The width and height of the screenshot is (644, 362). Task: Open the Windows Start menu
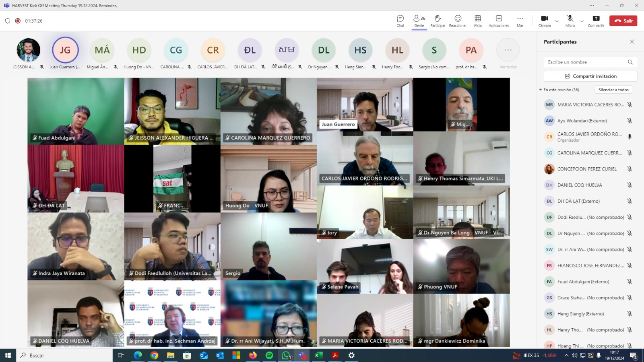(x=8, y=355)
